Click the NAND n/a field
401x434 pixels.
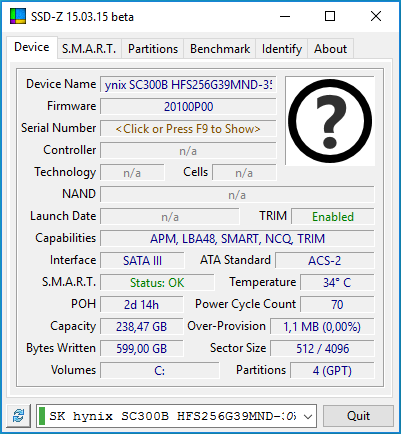[237, 195]
